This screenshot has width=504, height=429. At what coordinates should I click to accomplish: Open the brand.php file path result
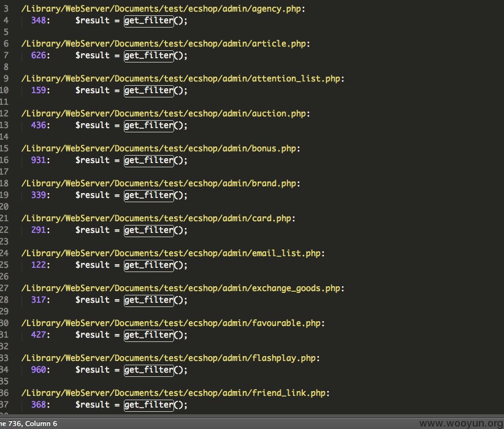[x=161, y=183]
